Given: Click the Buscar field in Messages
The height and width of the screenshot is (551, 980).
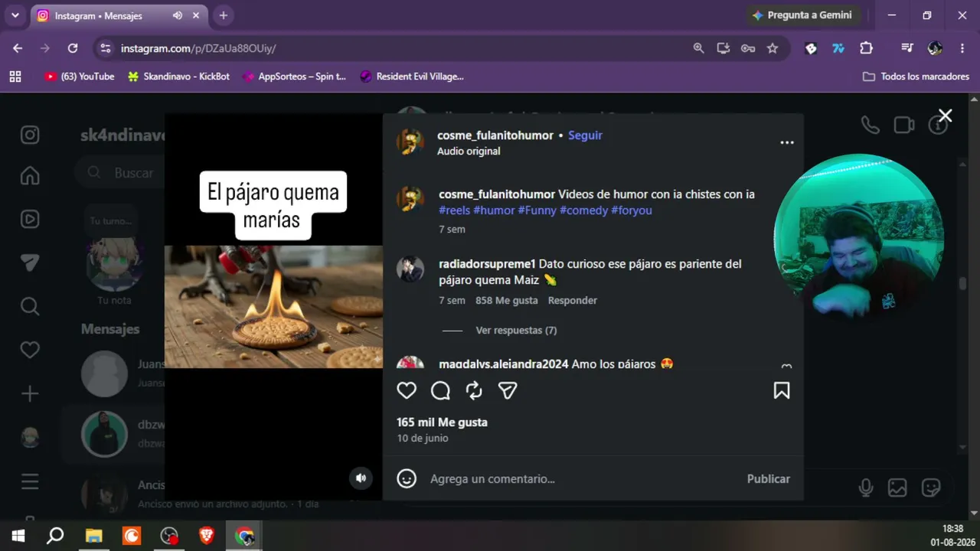Looking at the screenshot, I should [120, 173].
